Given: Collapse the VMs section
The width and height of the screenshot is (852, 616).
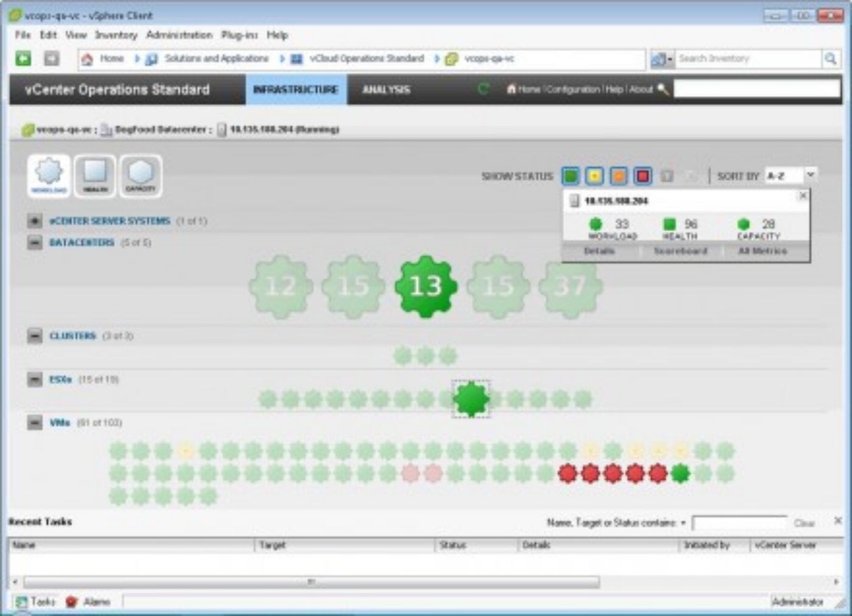Looking at the screenshot, I should pos(35,422).
